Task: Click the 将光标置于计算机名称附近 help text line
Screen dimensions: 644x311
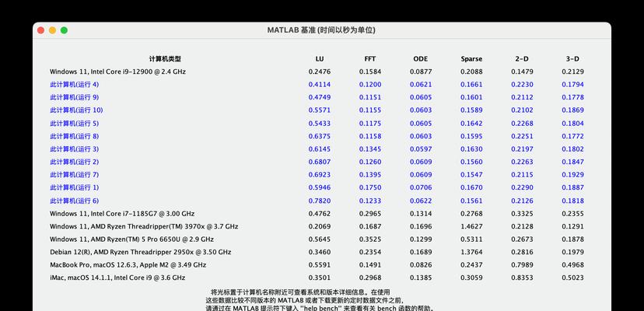Action: pos(299,292)
